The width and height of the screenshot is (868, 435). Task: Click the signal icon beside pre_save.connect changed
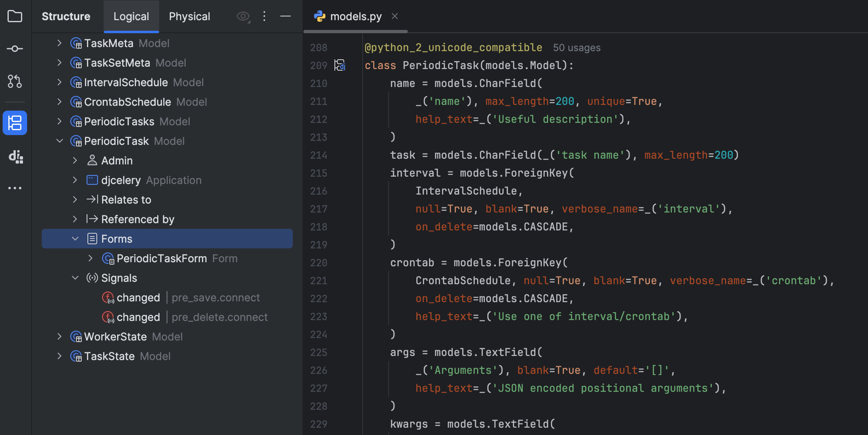pyautogui.click(x=108, y=298)
